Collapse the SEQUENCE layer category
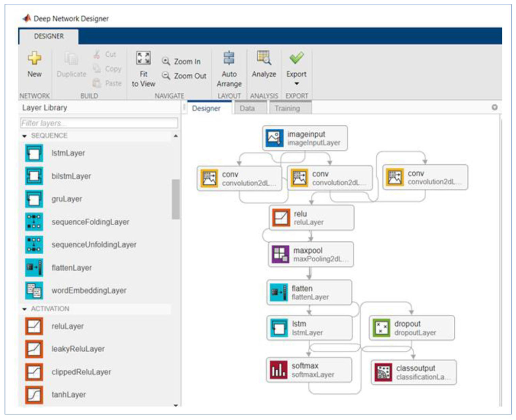Screen dimensions: 516x420 click(24, 136)
